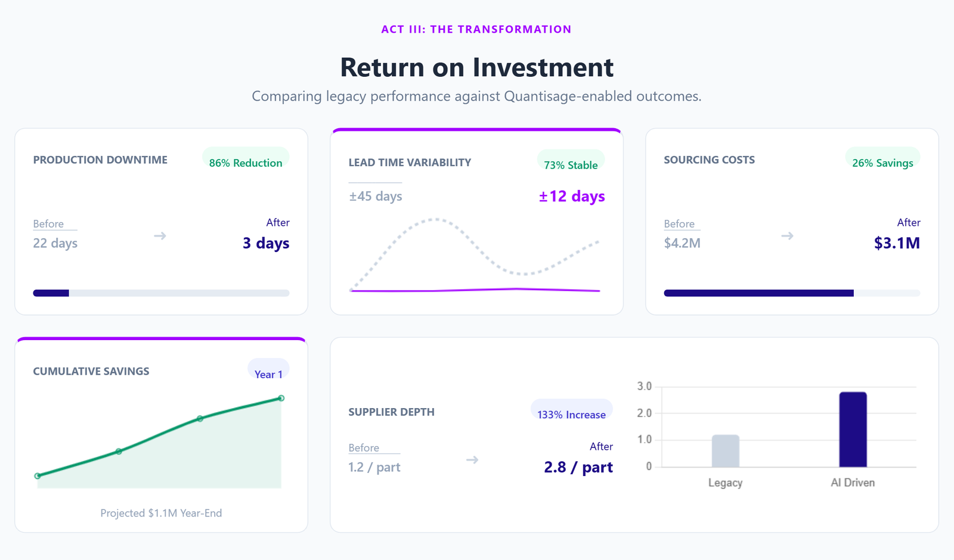Click the arrow in Sourcing Costs card
Screen dimensions: 954x560
[x=787, y=236]
